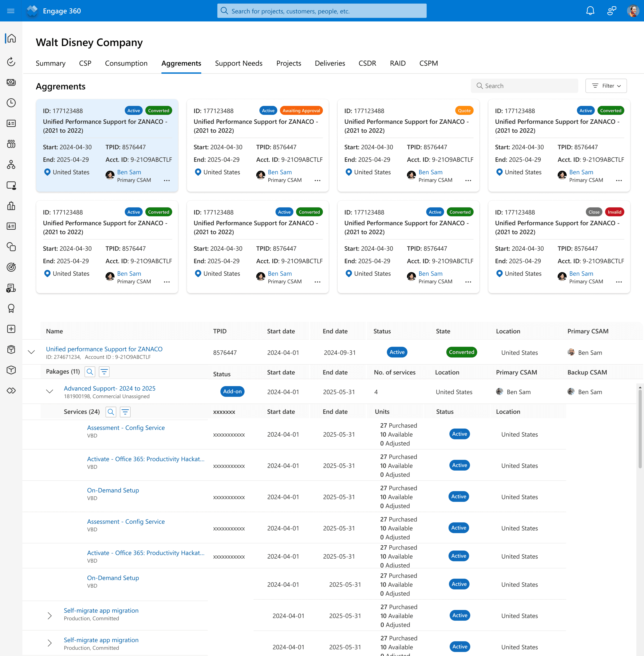This screenshot has height=656, width=644.
Task: Click the clock history sidebar icon
Action: (11, 103)
